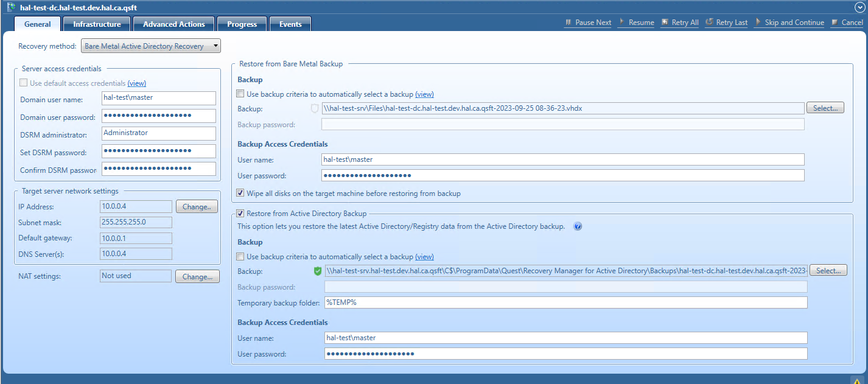
Task: Switch to the General tab
Action: 37,24
